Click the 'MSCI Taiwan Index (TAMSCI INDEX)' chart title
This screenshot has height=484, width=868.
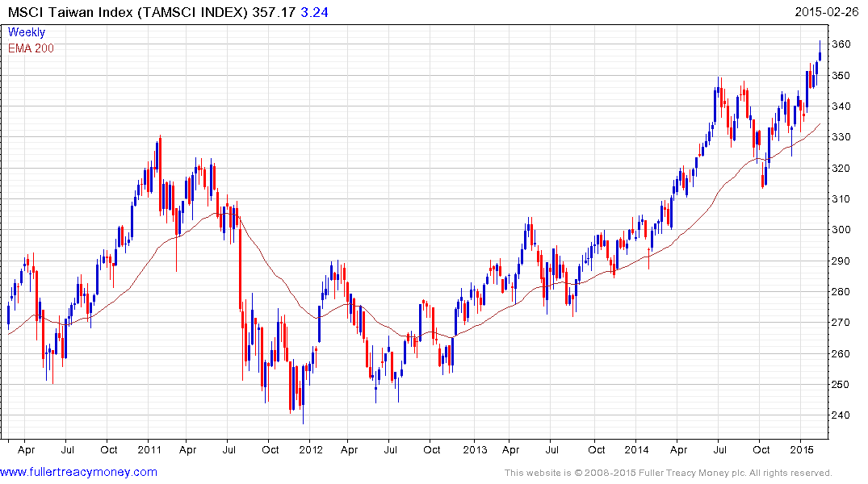click(x=128, y=12)
